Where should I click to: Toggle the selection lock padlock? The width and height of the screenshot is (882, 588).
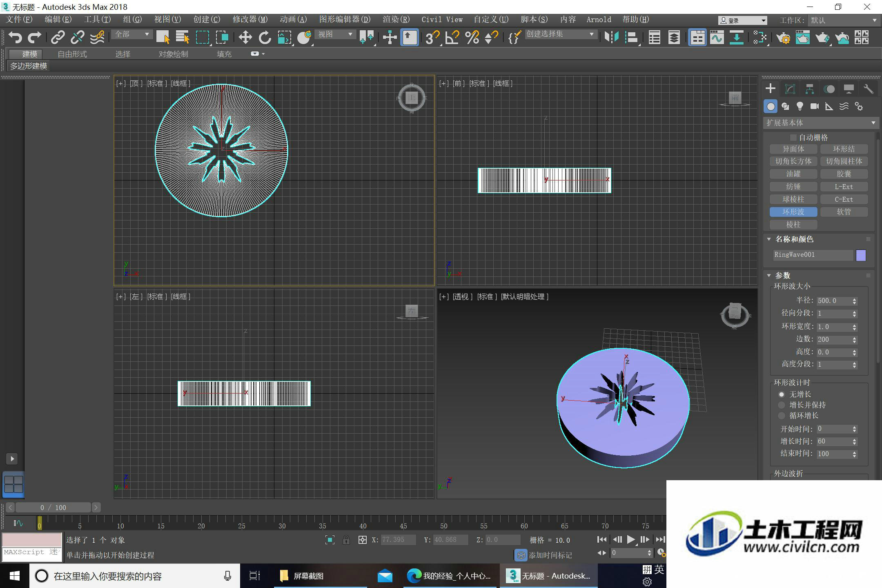tap(346, 540)
